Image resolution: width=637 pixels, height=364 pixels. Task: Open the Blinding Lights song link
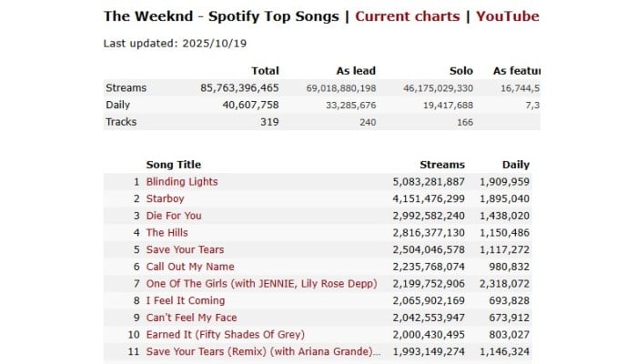(182, 181)
